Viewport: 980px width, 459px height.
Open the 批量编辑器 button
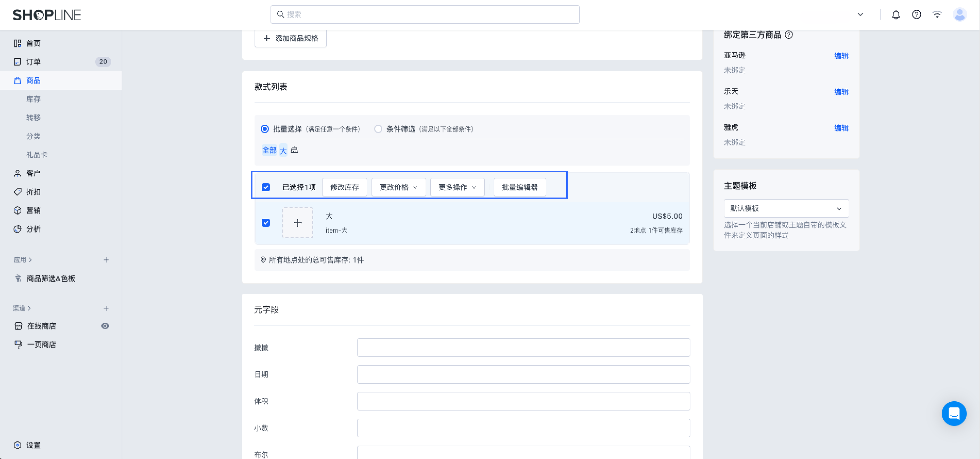(x=519, y=187)
